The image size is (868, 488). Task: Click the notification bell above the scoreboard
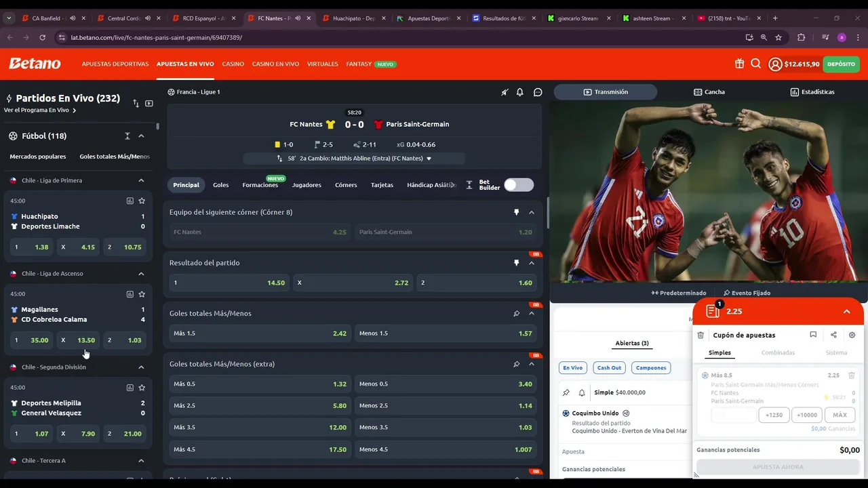pos(520,92)
